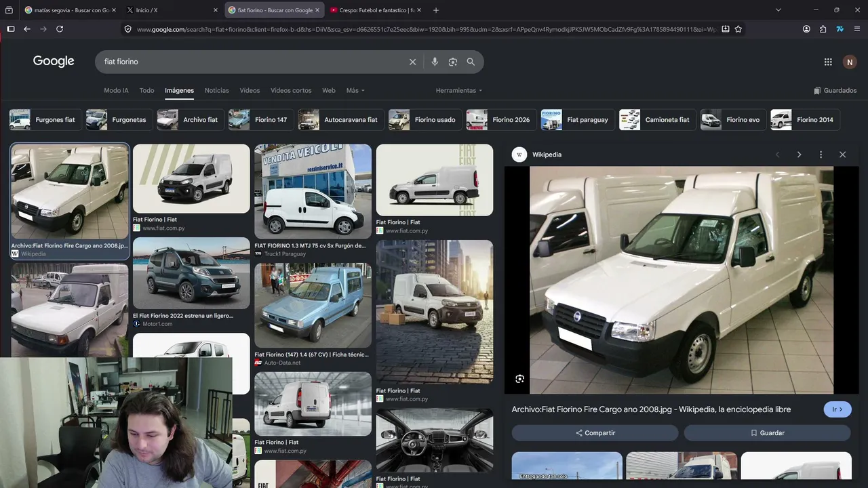Go back with the back arrow
This screenshot has width=868, height=488.
[x=27, y=29]
